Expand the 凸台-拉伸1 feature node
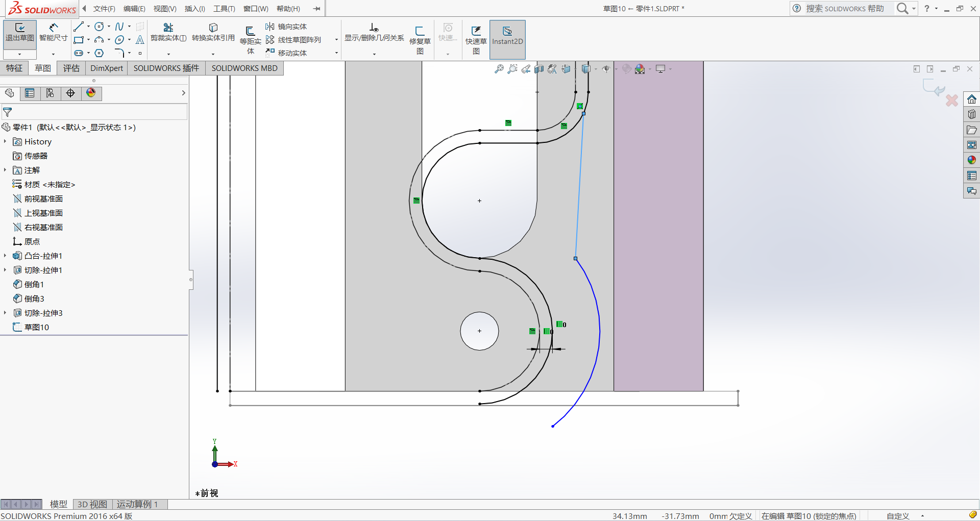Screen dimensions: 980x521 pyautogui.click(x=5, y=256)
